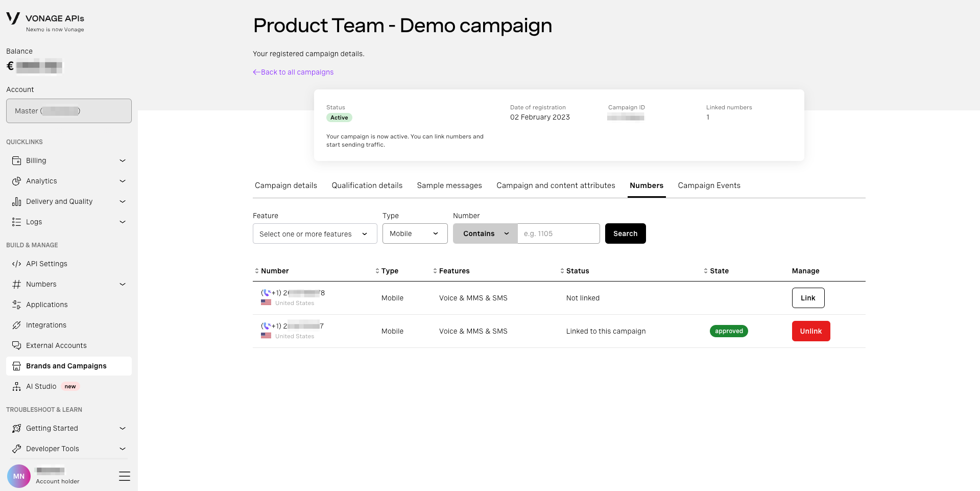Click the number search input field

[x=559, y=233]
